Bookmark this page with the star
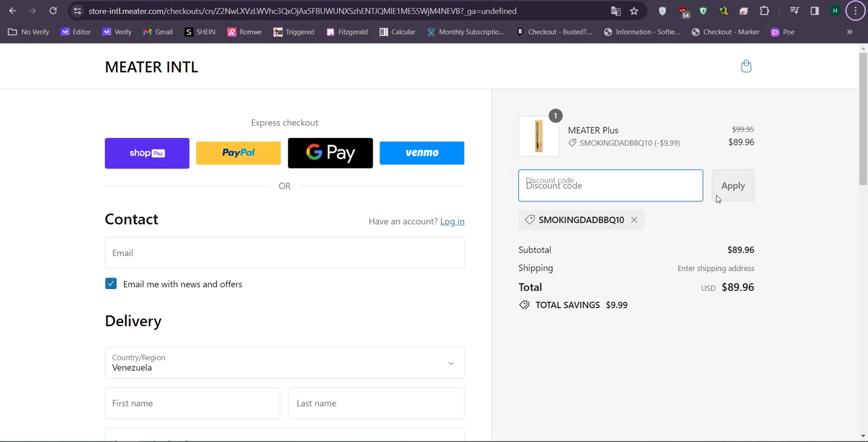Image resolution: width=868 pixels, height=442 pixels. pyautogui.click(x=634, y=11)
